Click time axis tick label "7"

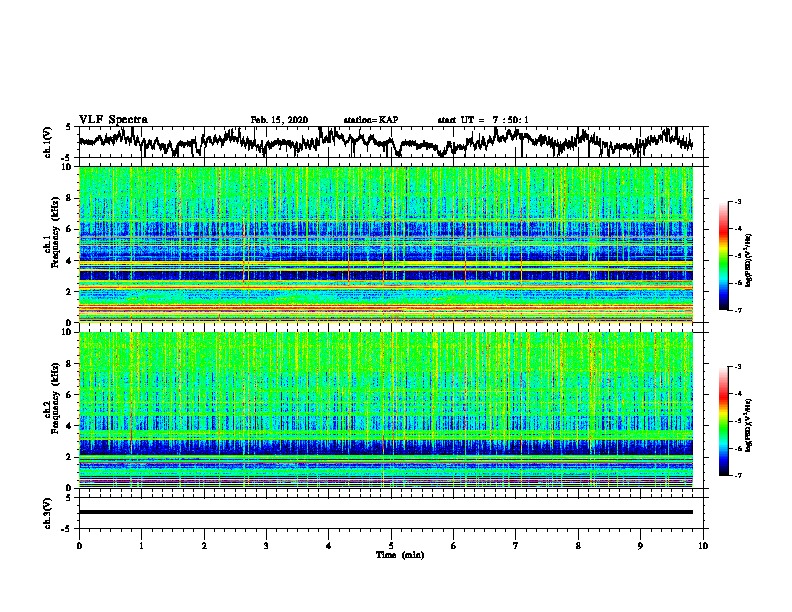click(x=516, y=546)
